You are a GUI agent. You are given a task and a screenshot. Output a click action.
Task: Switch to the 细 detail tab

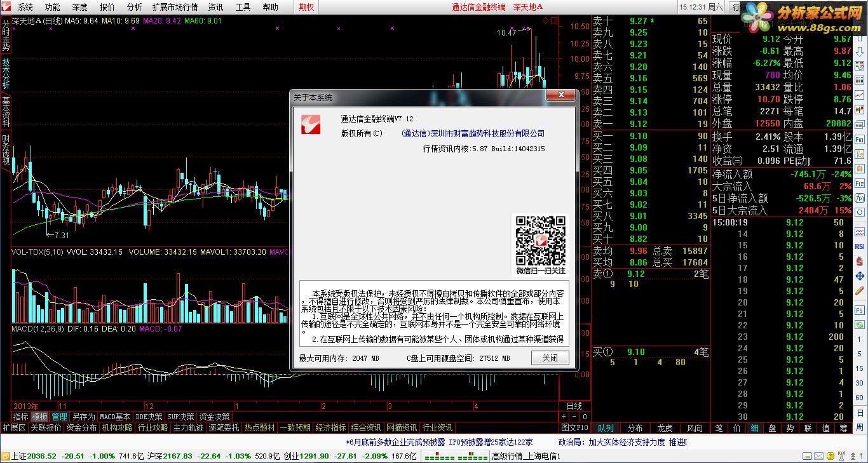pos(754,428)
